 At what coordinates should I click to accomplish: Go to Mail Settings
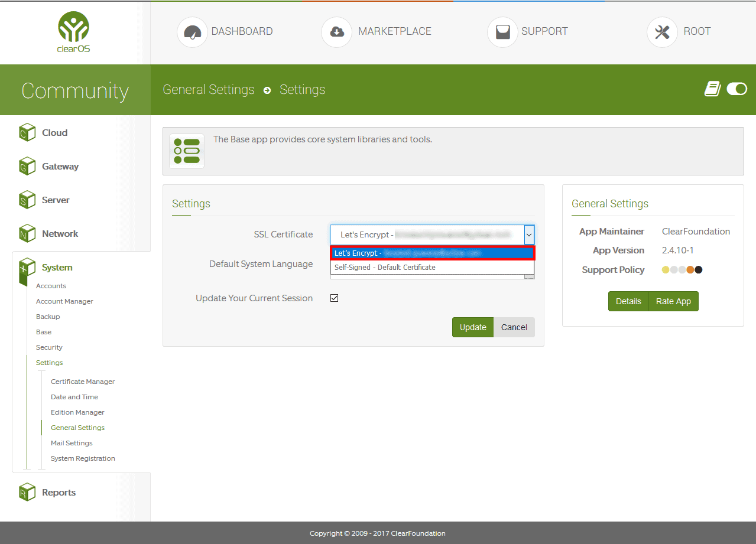pos(72,443)
